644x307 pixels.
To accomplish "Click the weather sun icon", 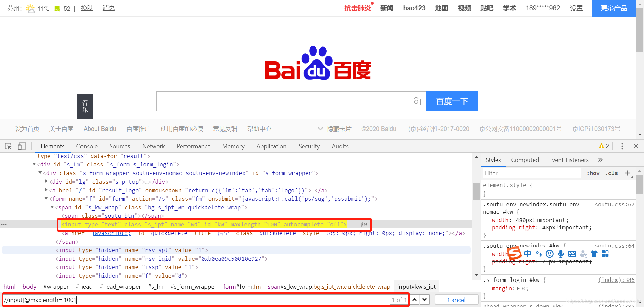I will [30, 8].
